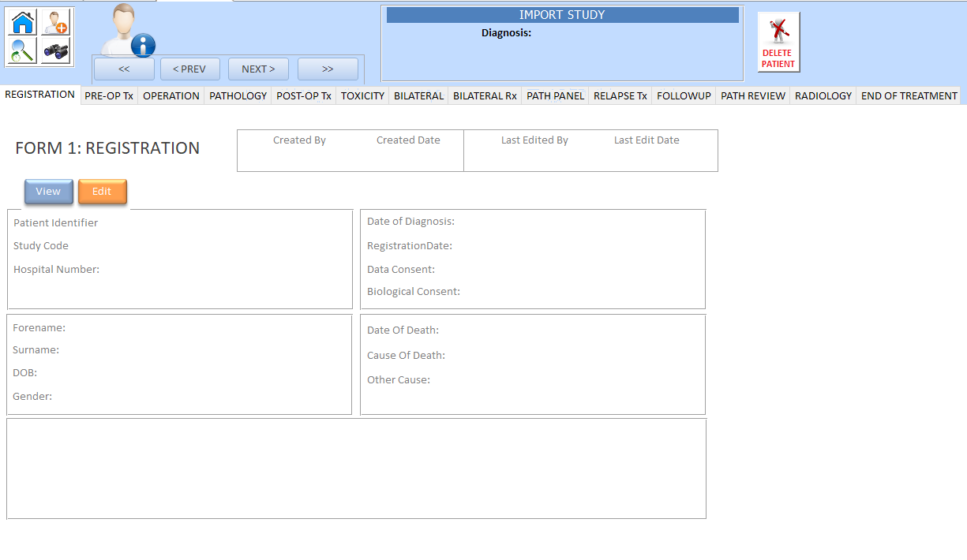The width and height of the screenshot is (967, 560).
Task: Jump to first record with << button
Action: pos(124,69)
